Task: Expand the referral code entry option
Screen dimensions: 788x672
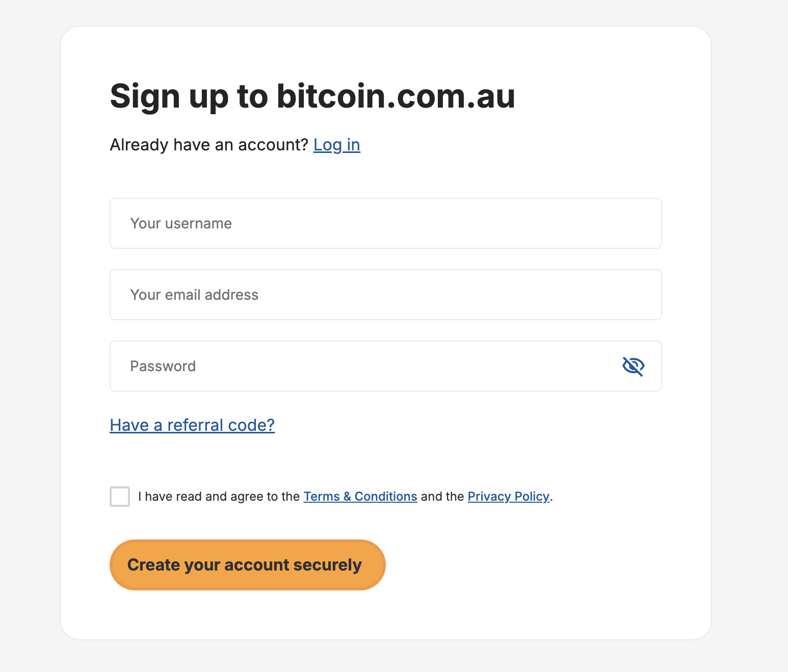Action: click(x=192, y=425)
